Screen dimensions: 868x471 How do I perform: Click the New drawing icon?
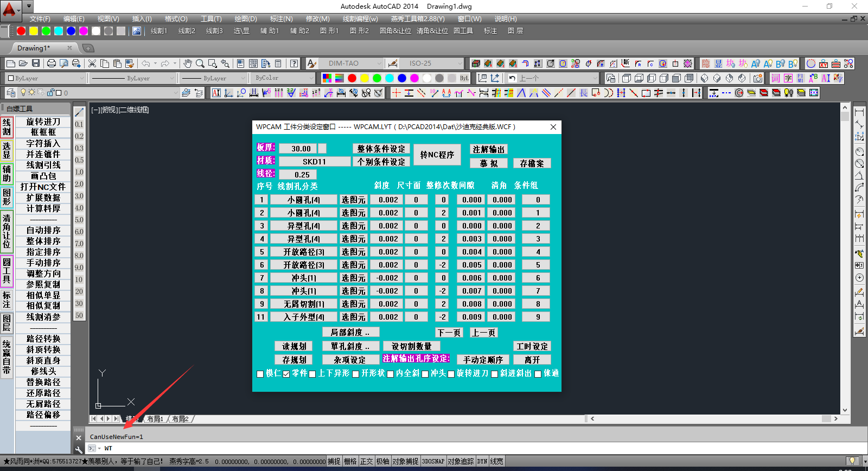click(x=10, y=63)
